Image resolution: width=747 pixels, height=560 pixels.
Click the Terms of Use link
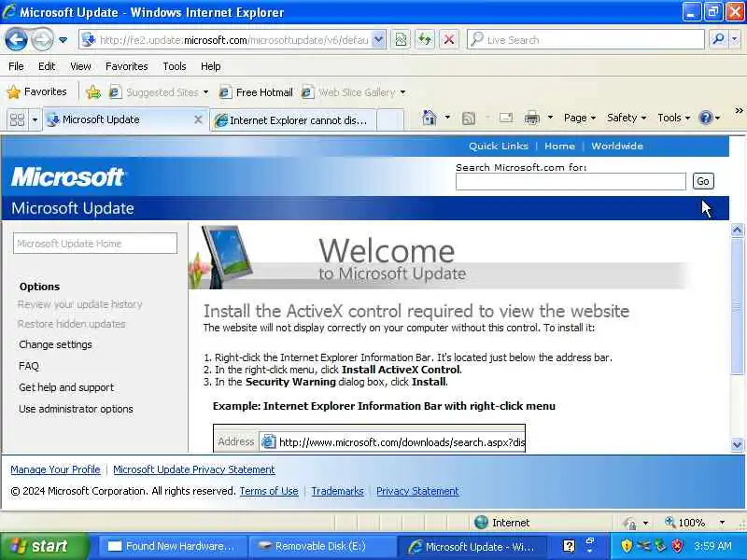[x=269, y=491]
